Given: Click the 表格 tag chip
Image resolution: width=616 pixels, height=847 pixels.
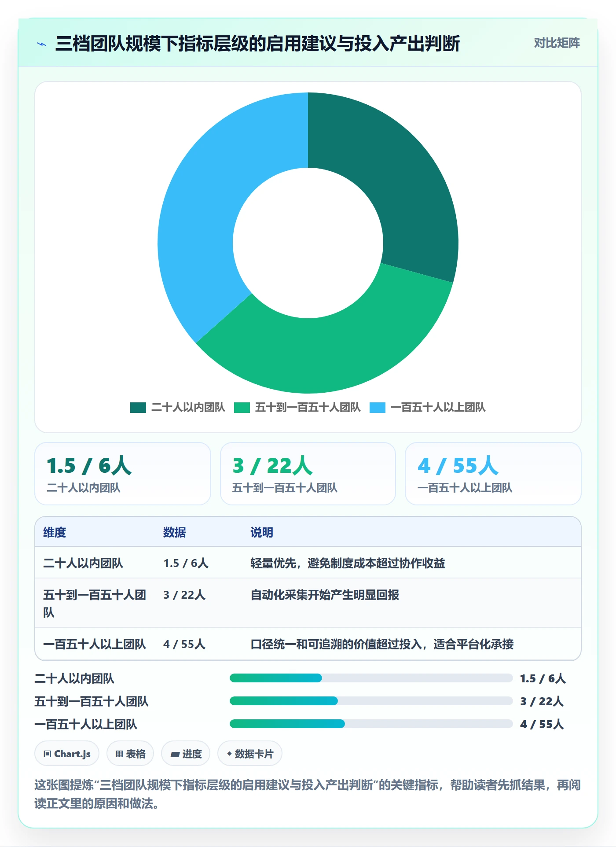Looking at the screenshot, I should tap(130, 754).
